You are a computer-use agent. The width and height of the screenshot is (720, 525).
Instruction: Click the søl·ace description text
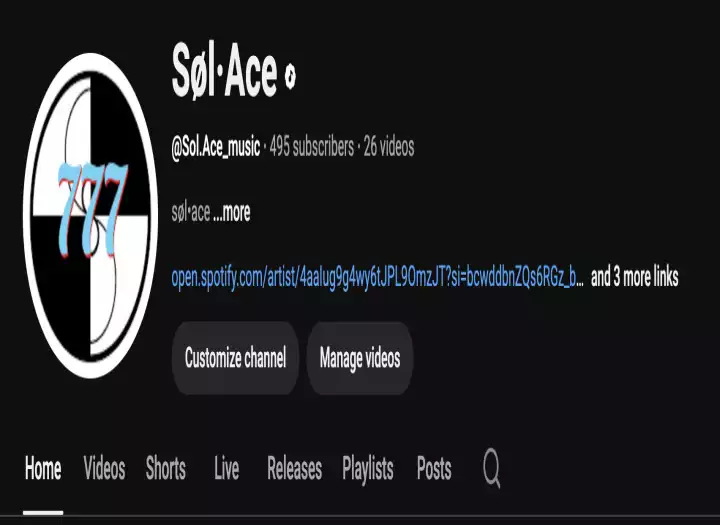[191, 212]
